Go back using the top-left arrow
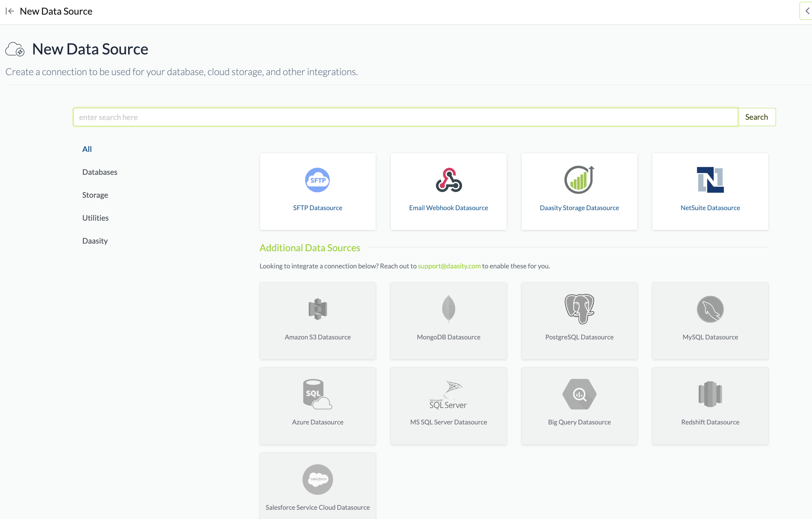 [x=10, y=11]
